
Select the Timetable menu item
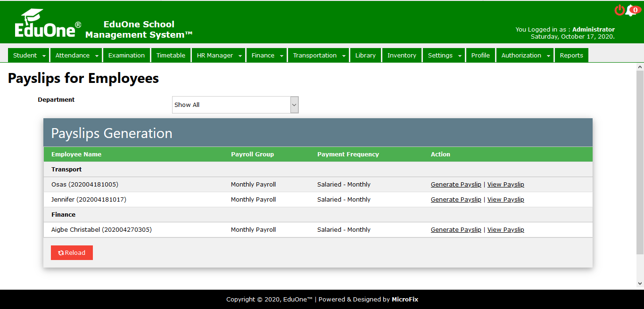pyautogui.click(x=171, y=56)
